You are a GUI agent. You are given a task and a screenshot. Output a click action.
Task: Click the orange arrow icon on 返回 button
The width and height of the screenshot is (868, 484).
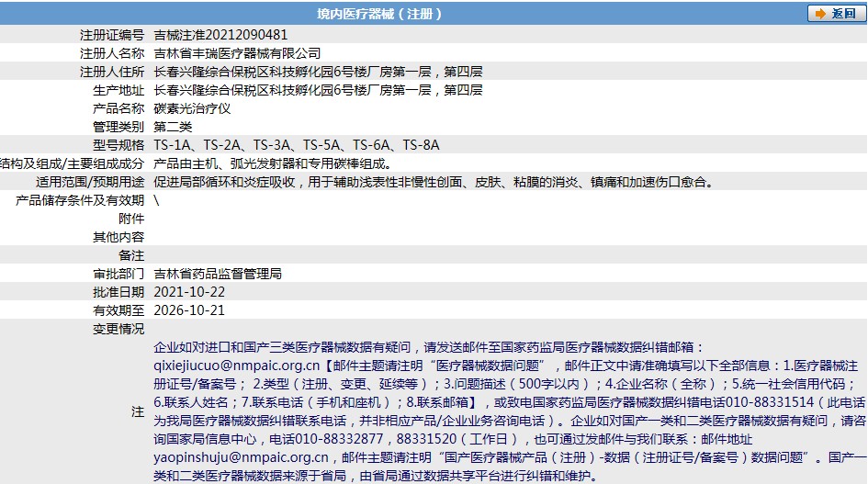click(x=820, y=14)
